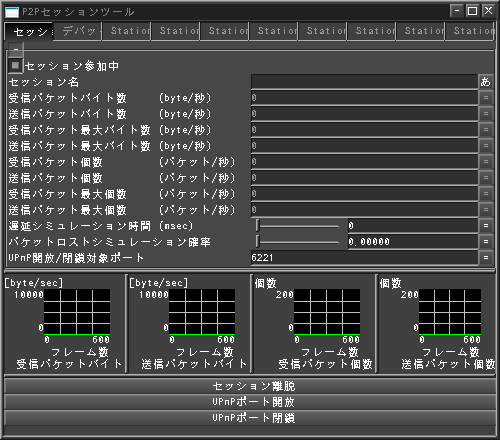Click the 送信パケットバイト graph

(202, 312)
